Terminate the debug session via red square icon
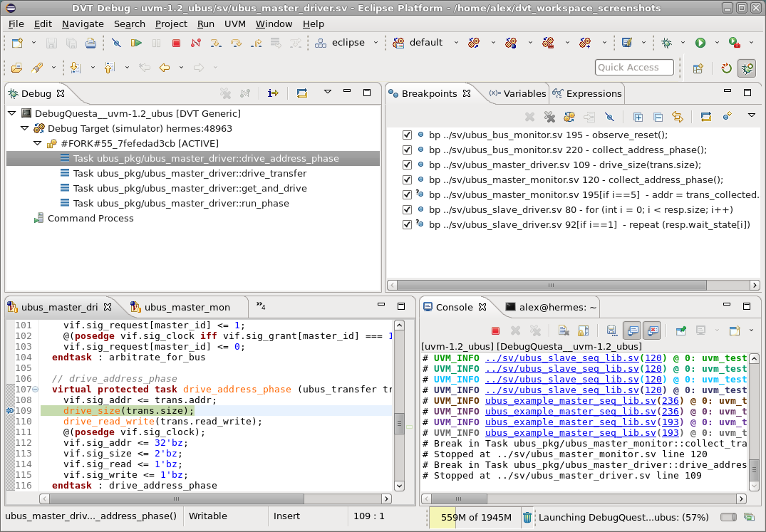766x532 pixels. click(176, 43)
